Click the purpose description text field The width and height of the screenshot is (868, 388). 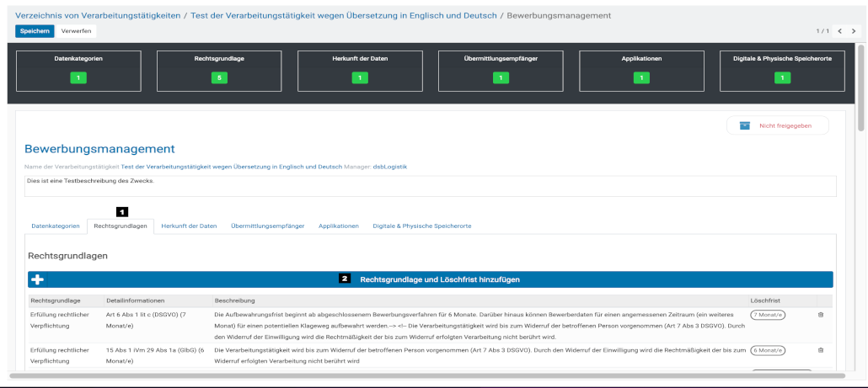(430, 185)
